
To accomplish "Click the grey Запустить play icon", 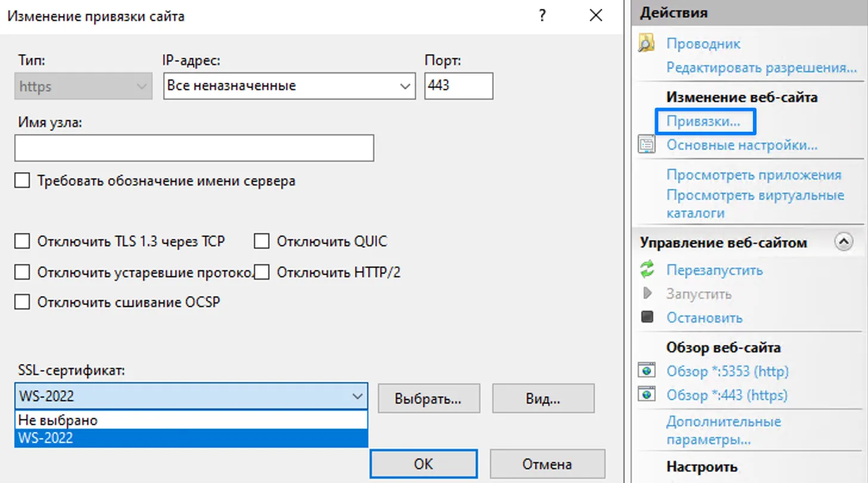I will [647, 293].
